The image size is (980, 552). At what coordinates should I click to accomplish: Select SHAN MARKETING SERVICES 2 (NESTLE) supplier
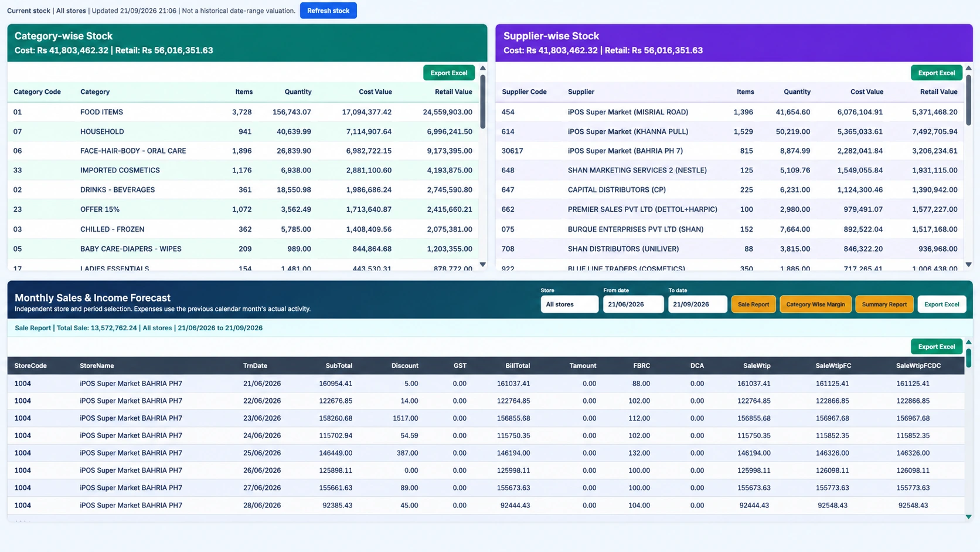tap(730, 170)
